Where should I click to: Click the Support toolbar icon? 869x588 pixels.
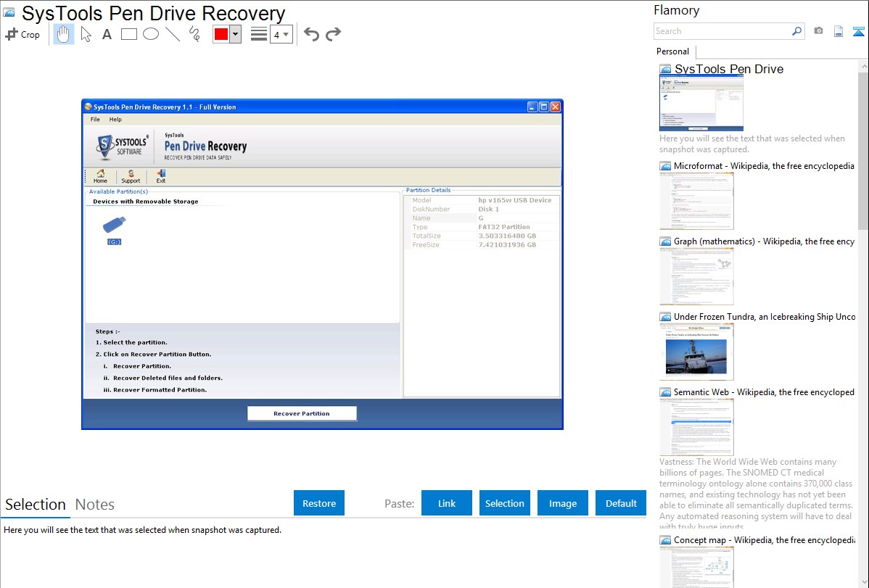click(x=131, y=176)
